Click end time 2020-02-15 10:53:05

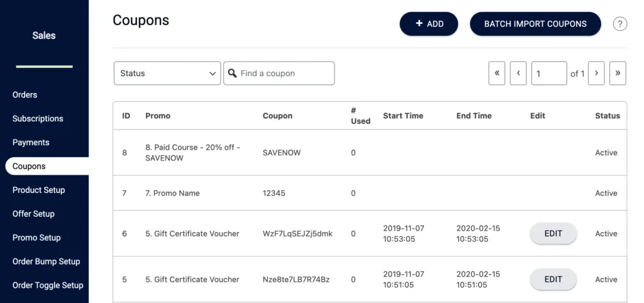click(478, 234)
